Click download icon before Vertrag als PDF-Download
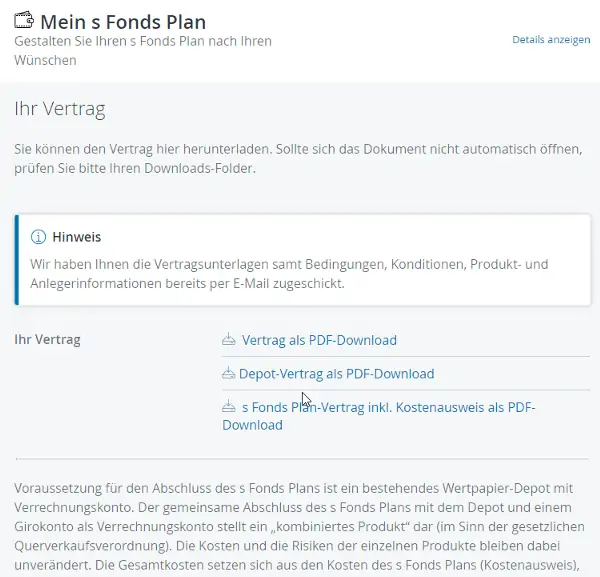The image size is (600, 577). tap(229, 339)
